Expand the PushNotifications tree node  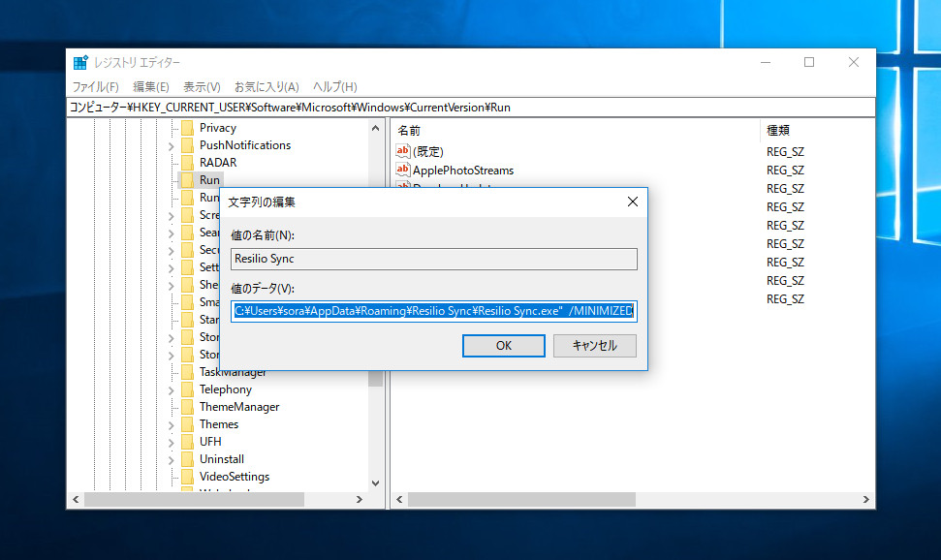171,146
